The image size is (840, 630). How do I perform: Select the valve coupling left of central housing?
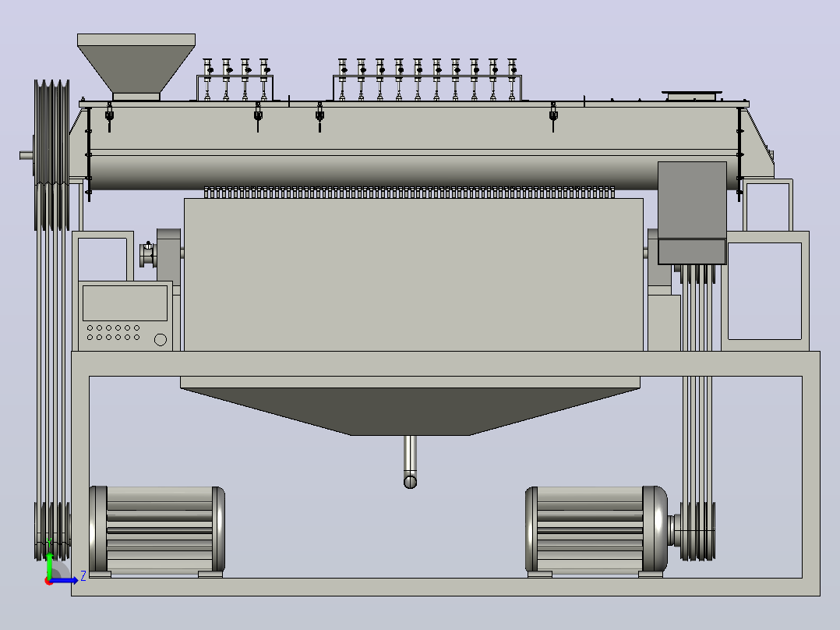coord(148,254)
